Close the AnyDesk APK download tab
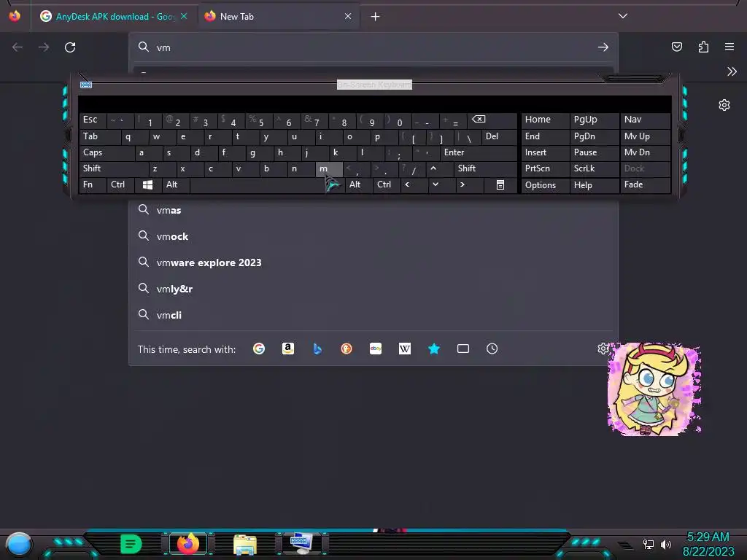Screen dimensions: 747x560 (x=184, y=16)
